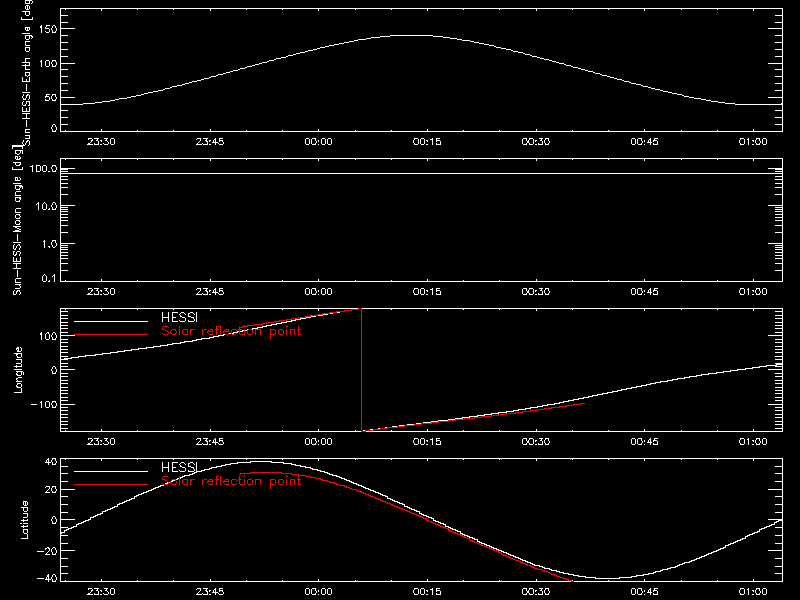Click the 50 tick on Earth angle plot
This screenshot has height=600, width=800.
coord(51,97)
